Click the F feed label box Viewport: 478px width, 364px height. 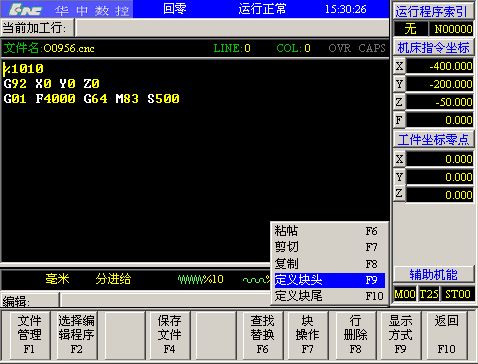tap(399, 120)
